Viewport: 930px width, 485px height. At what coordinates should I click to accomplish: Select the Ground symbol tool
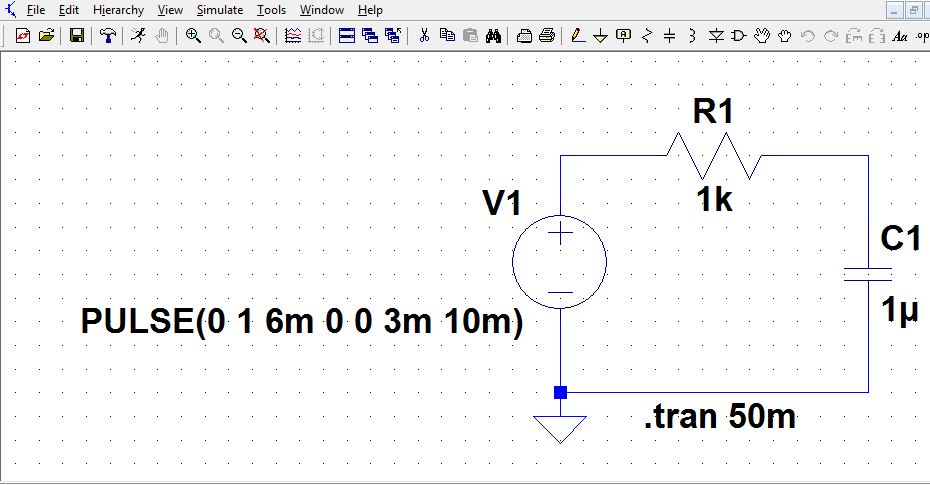pyautogui.click(x=600, y=36)
